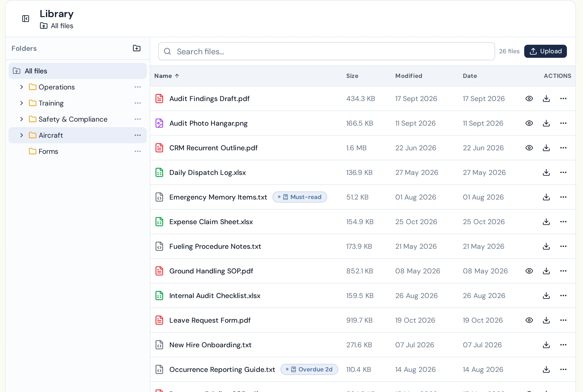The width and height of the screenshot is (583, 392).
Task: Open more actions for Occurrence Reporting Guide.txt
Action: pos(563,369)
